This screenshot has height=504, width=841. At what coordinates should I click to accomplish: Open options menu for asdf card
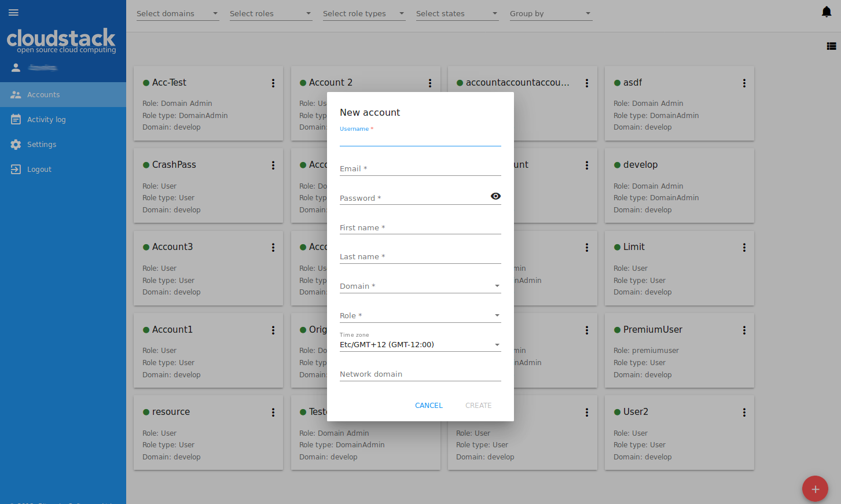(x=744, y=83)
